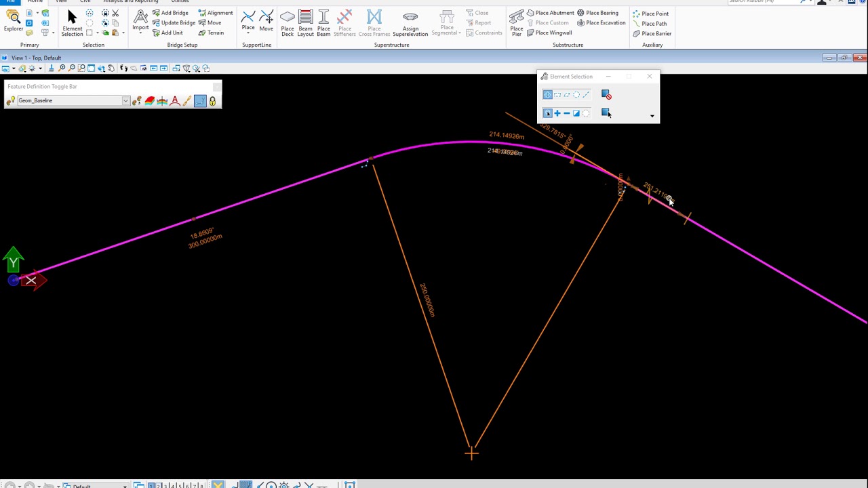This screenshot has width=868, height=488.
Task: Click Add Bridge in Bridge Setup
Action: click(170, 13)
